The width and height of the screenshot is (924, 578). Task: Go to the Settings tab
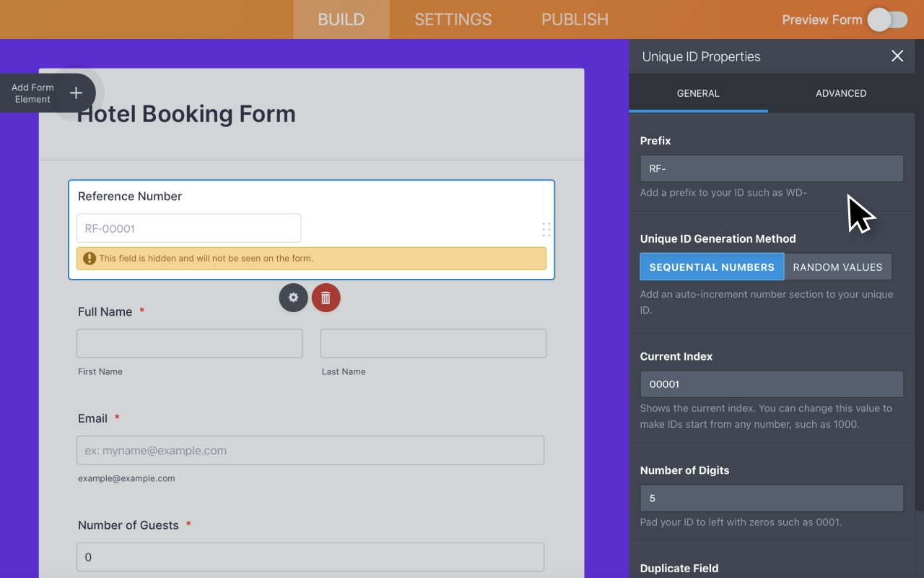point(453,20)
